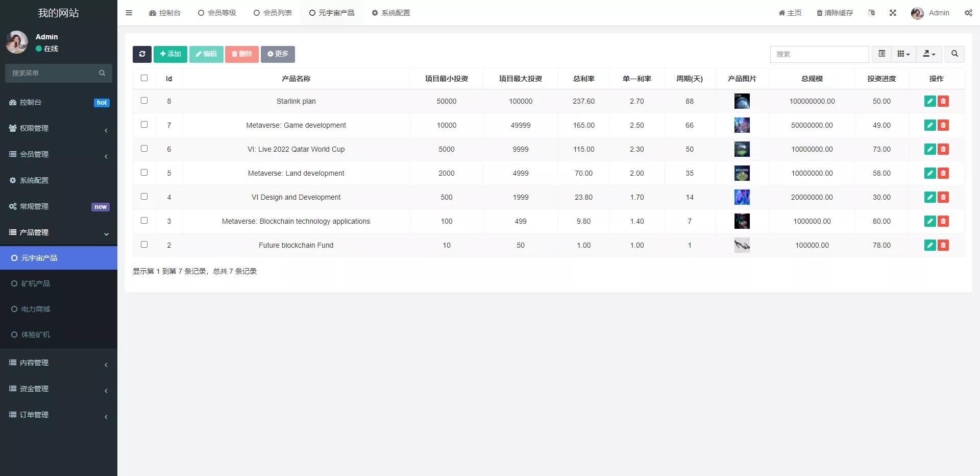Click the product thumbnail for Metaverse: Game development
This screenshot has width=980, height=476.
click(x=742, y=125)
